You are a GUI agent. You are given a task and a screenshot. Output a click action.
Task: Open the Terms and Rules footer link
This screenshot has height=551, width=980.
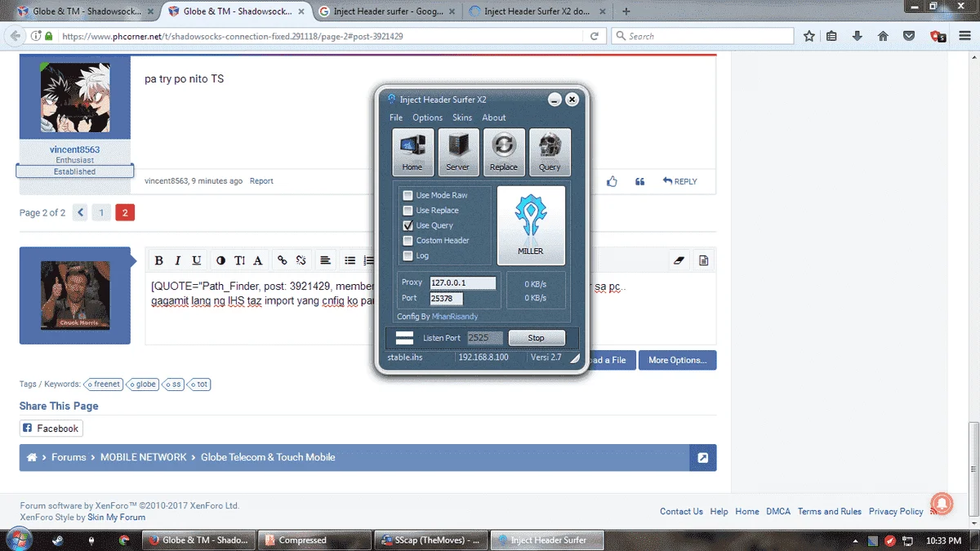point(830,512)
